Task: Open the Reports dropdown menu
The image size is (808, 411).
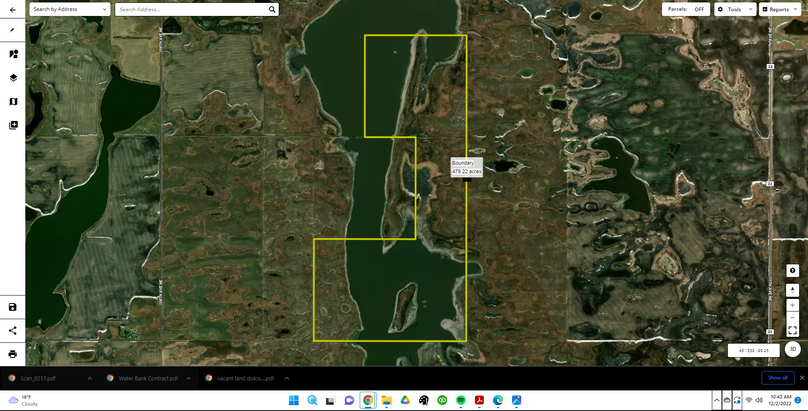Action: pyautogui.click(x=779, y=9)
